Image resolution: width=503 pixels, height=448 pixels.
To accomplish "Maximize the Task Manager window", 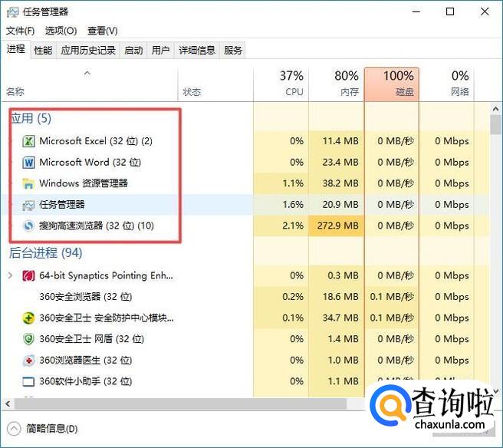I will click(x=450, y=12).
